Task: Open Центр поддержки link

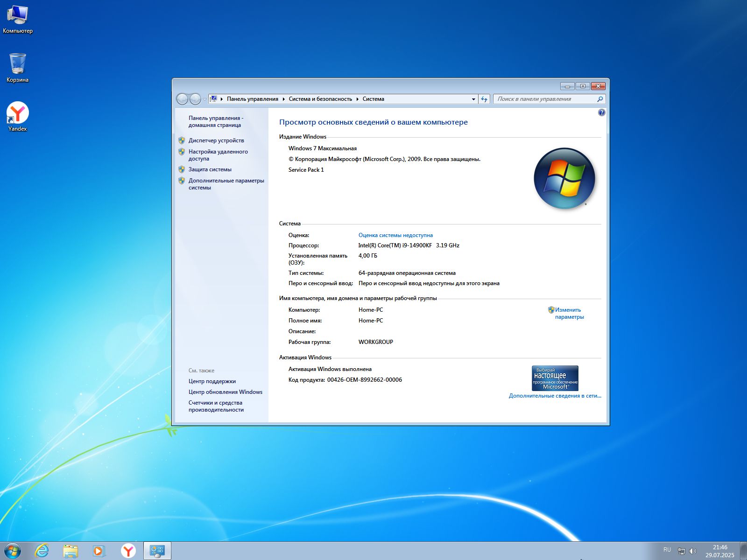Action: point(212,381)
